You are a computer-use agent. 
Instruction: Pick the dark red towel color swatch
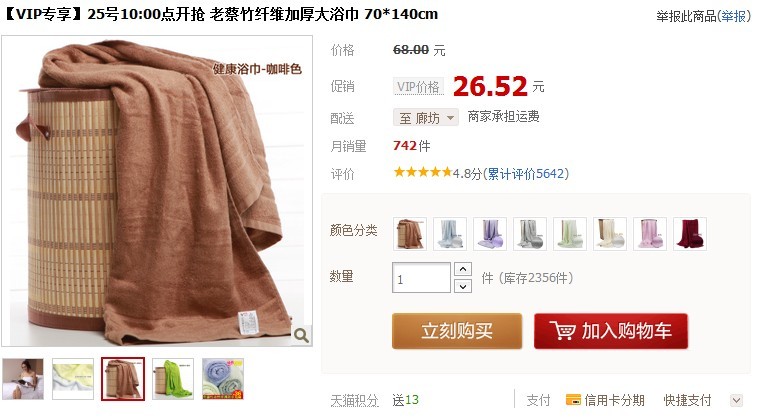click(x=690, y=233)
